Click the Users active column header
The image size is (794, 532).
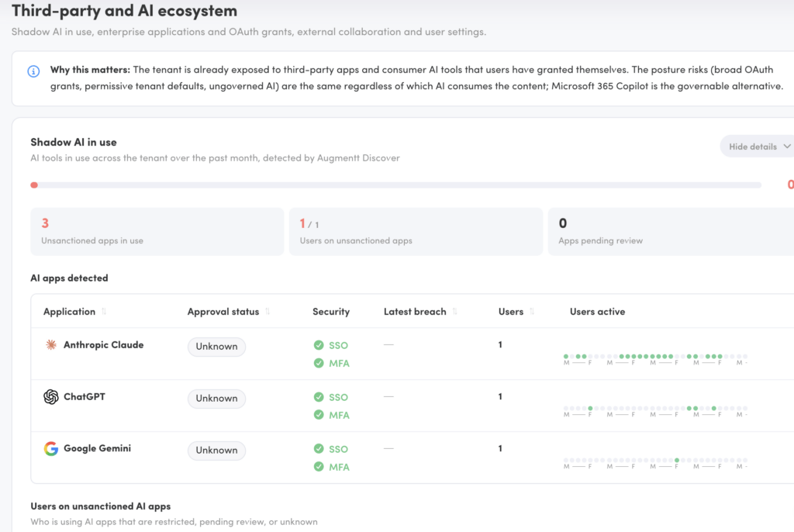pyautogui.click(x=598, y=312)
